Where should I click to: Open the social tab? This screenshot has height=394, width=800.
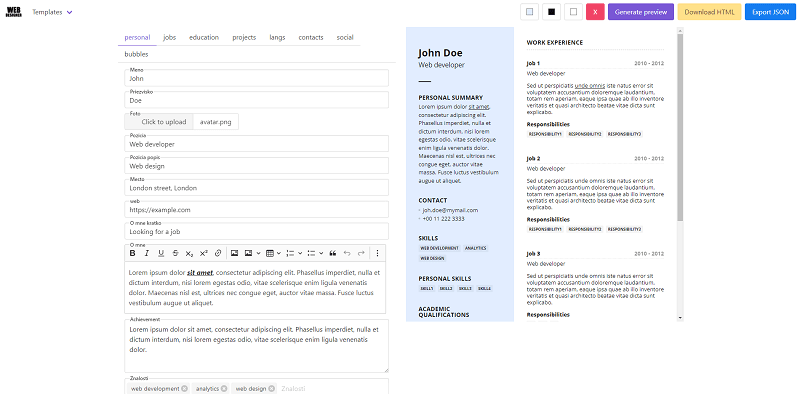pyautogui.click(x=345, y=37)
